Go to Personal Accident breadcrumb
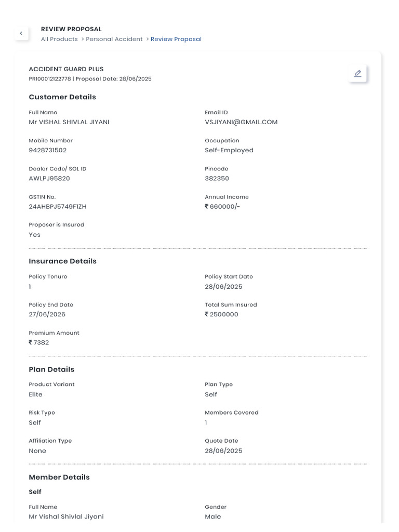Image resolution: width=399 pixels, height=532 pixels. [114, 39]
